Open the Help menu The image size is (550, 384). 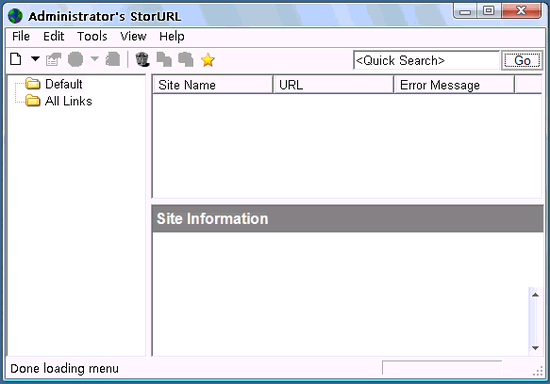pos(172,36)
